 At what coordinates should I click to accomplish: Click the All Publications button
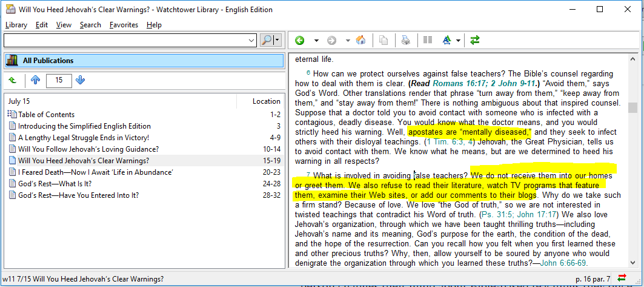point(144,61)
